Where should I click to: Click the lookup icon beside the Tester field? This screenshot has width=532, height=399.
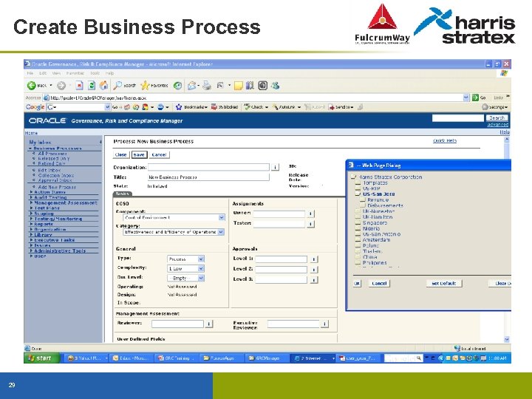point(310,224)
